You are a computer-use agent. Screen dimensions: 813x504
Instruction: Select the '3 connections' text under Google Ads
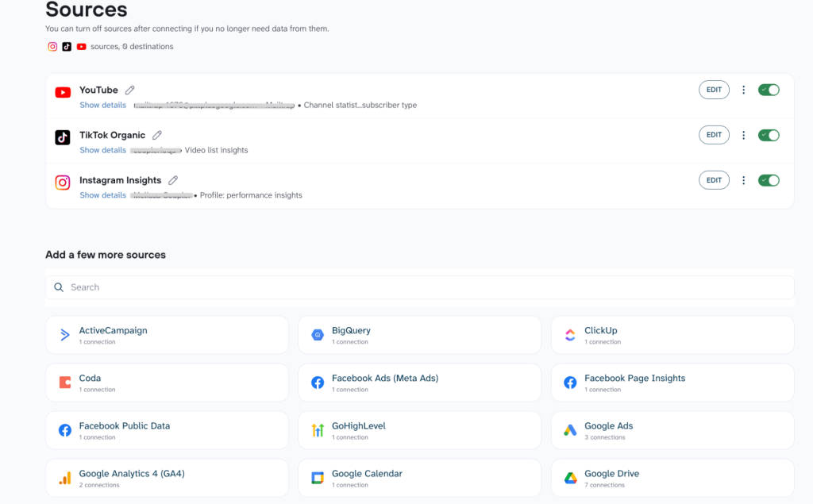604,437
